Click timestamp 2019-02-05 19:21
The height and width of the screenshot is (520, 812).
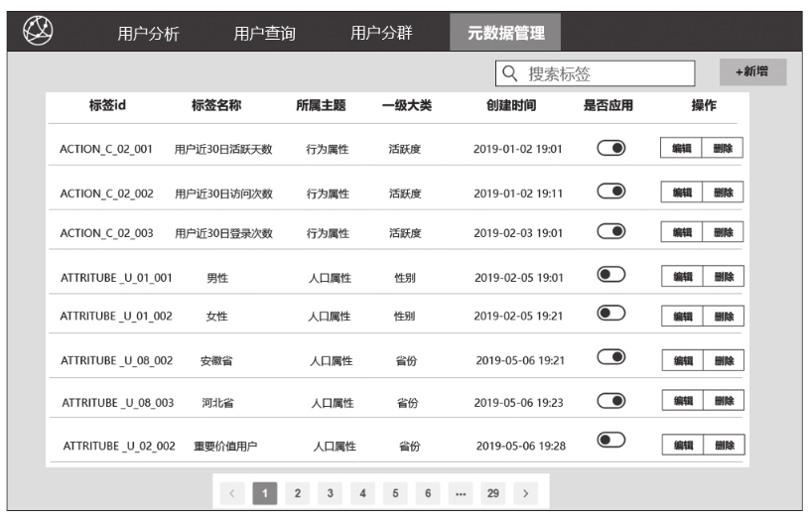[518, 316]
